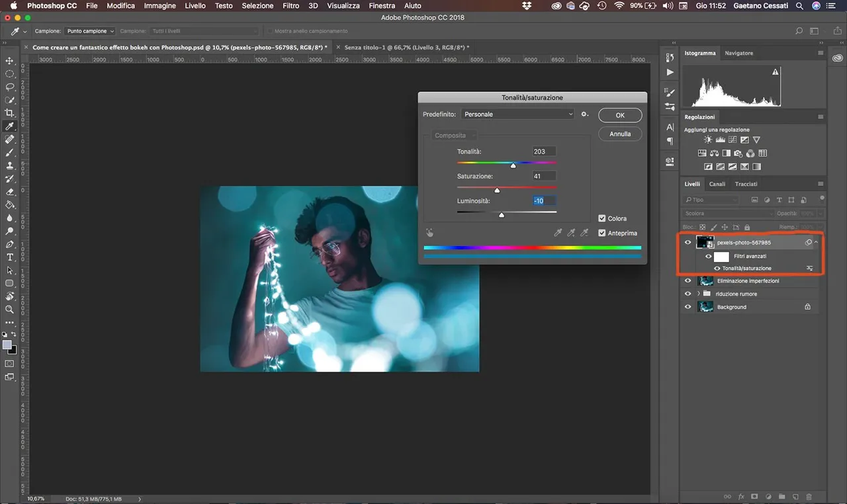847x504 pixels.
Task: Open the preset gear options in dialog
Action: [584, 114]
